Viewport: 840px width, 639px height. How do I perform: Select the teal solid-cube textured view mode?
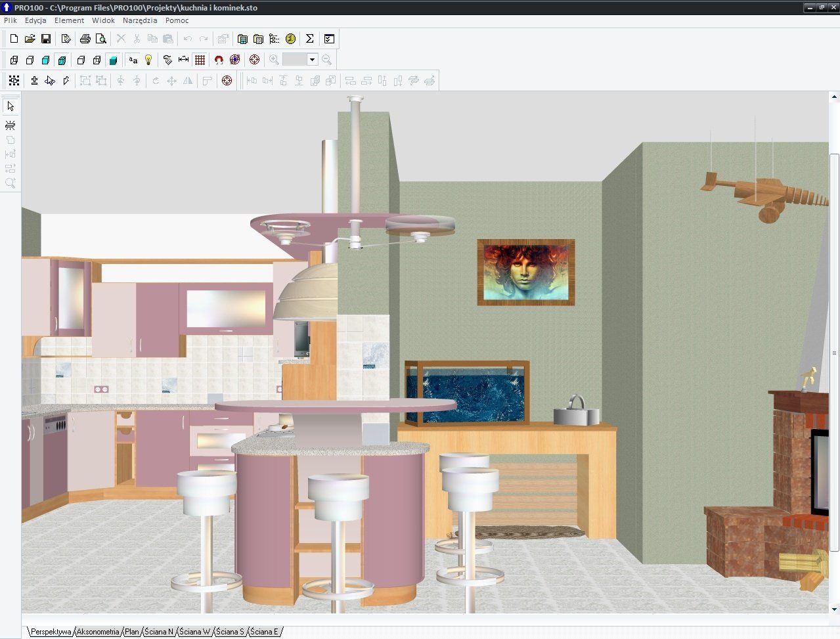click(113, 60)
